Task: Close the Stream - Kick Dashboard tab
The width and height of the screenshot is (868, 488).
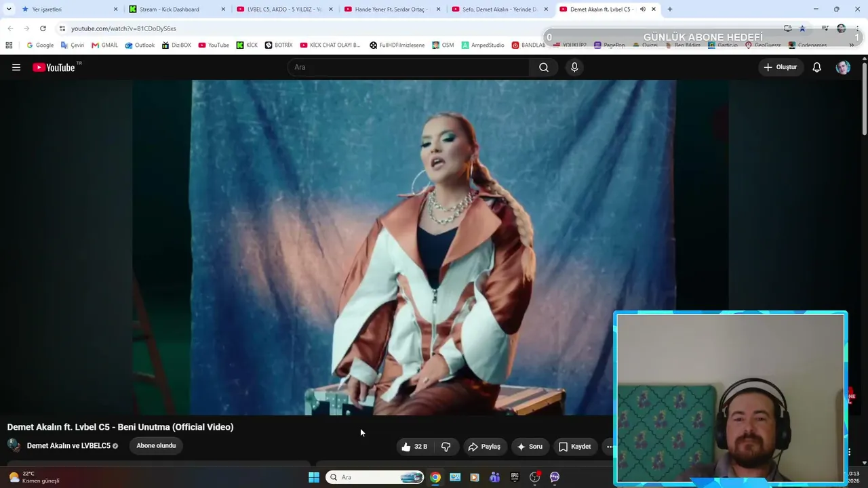Action: click(223, 9)
